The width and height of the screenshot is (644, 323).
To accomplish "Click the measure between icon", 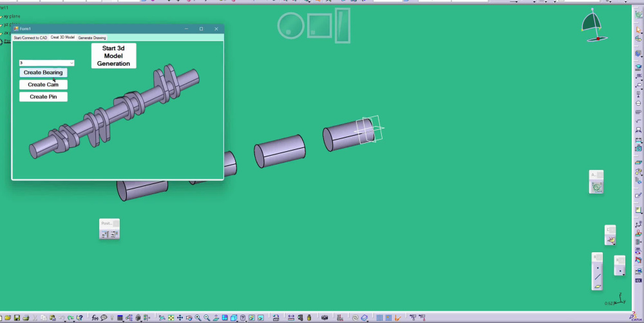I will point(291,318).
